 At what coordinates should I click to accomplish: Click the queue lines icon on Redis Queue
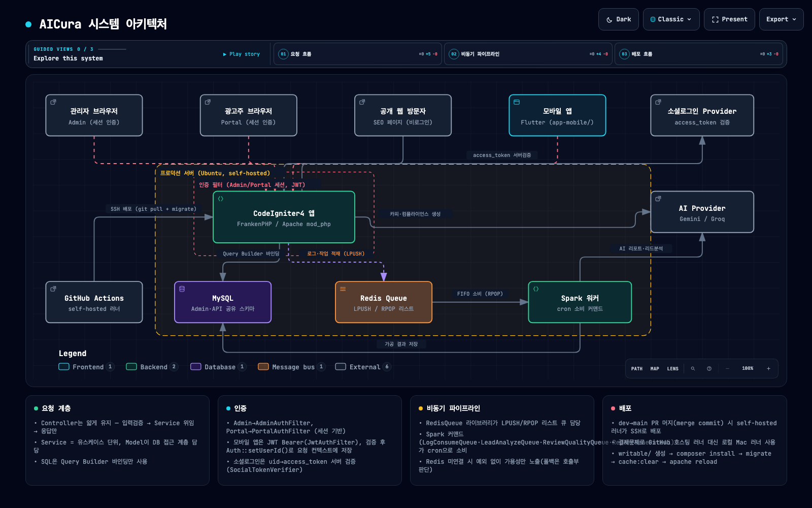[343, 289]
